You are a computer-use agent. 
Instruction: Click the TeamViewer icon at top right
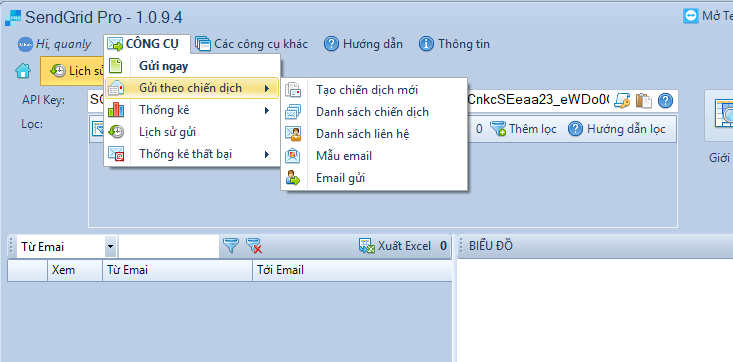pos(690,16)
